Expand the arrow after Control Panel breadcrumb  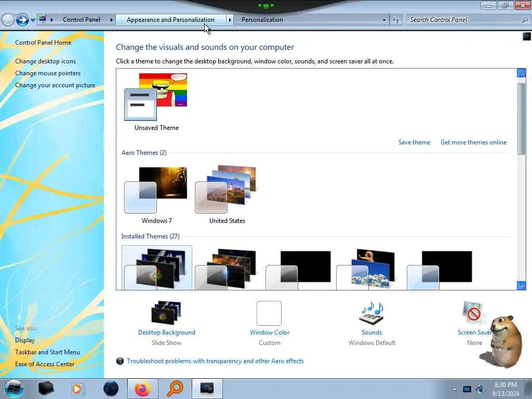coord(111,20)
